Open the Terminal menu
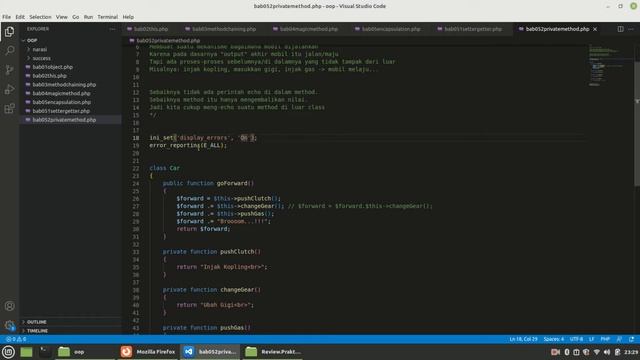This screenshot has height=360, width=640. pyautogui.click(x=107, y=17)
